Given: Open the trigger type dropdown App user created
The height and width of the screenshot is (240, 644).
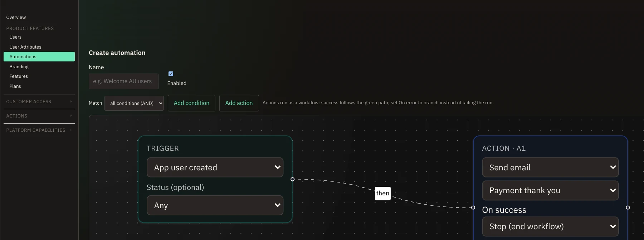Looking at the screenshot, I should tap(215, 167).
